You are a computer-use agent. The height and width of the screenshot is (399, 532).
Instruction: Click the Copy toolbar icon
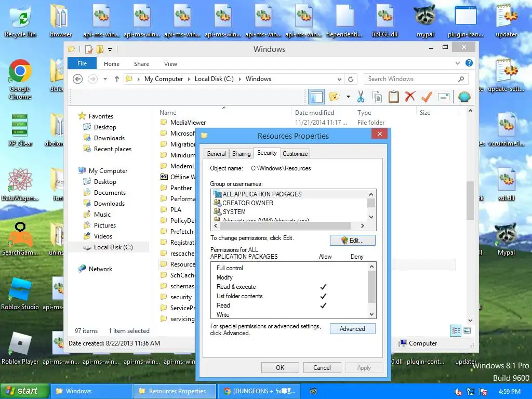tap(377, 97)
